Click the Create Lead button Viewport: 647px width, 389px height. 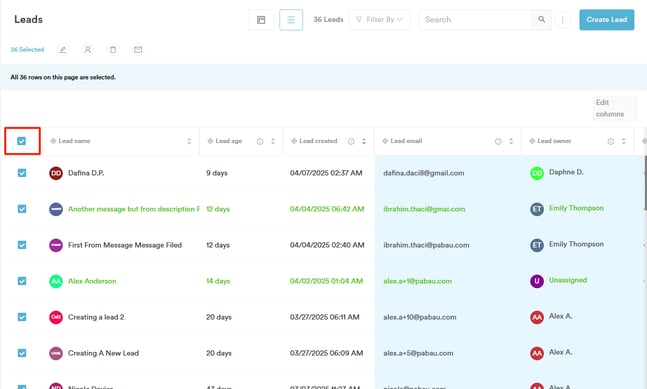pyautogui.click(x=607, y=19)
